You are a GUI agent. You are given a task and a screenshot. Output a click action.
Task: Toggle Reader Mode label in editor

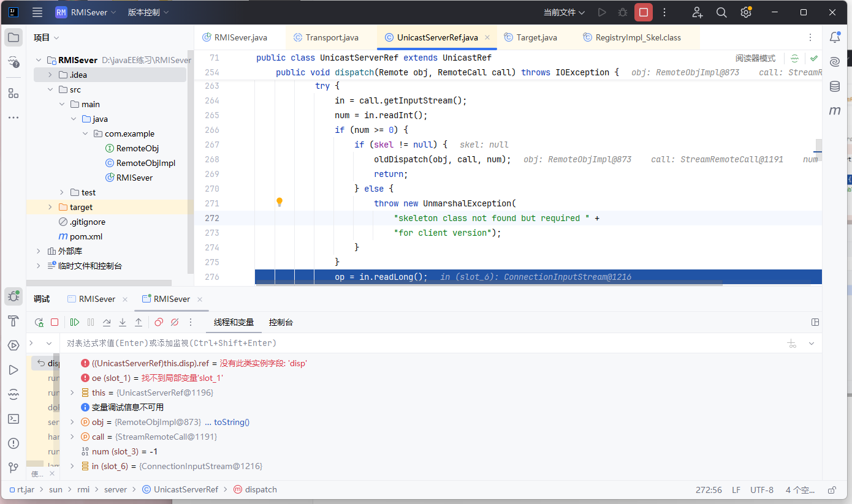755,58
